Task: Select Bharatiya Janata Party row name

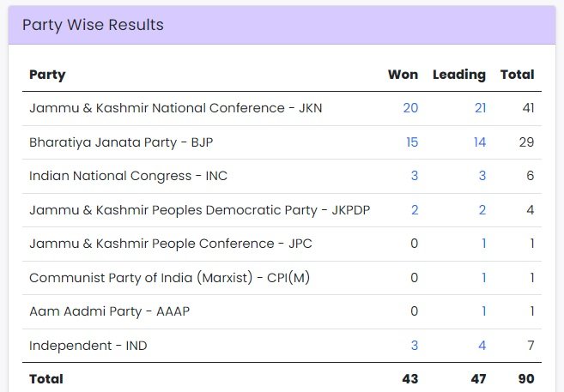Action: pos(121,142)
